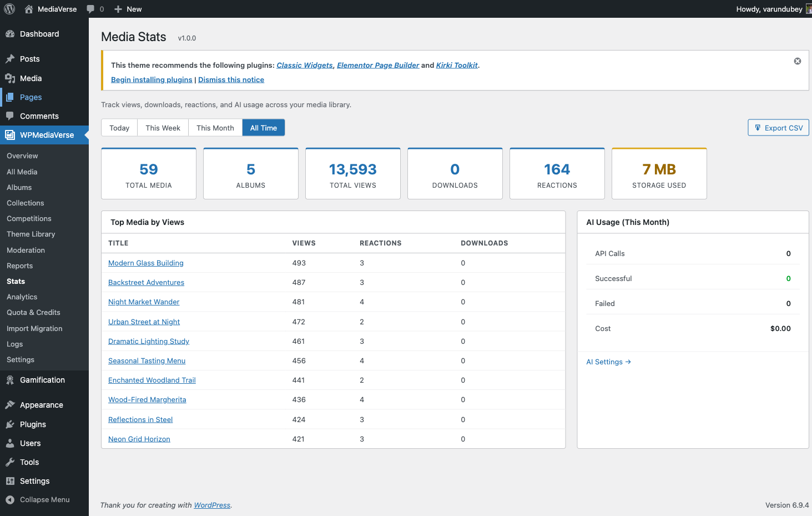Open the Modern Glass Building media entry
The height and width of the screenshot is (516, 812).
pos(146,263)
